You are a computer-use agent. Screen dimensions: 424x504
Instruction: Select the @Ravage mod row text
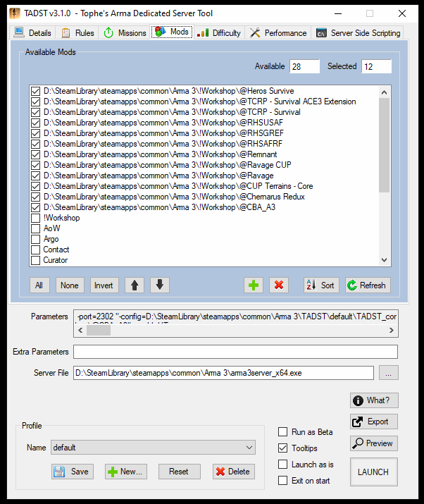click(x=158, y=176)
